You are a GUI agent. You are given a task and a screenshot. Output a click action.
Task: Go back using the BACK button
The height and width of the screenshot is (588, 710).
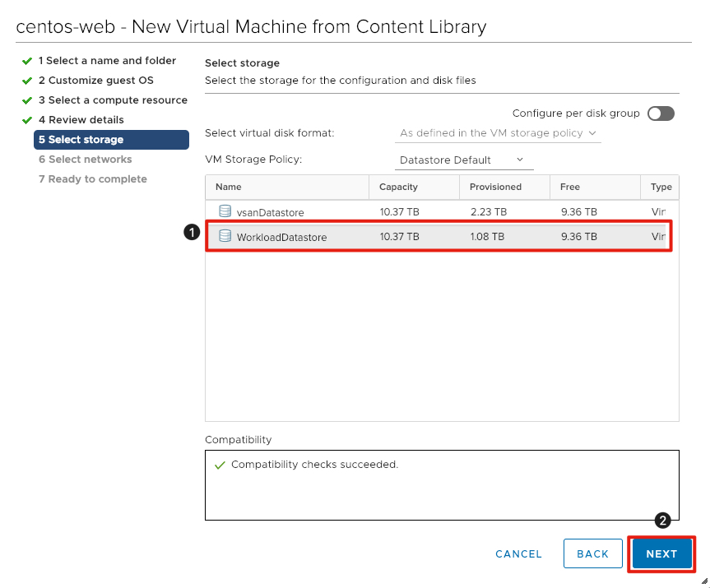[592, 553]
